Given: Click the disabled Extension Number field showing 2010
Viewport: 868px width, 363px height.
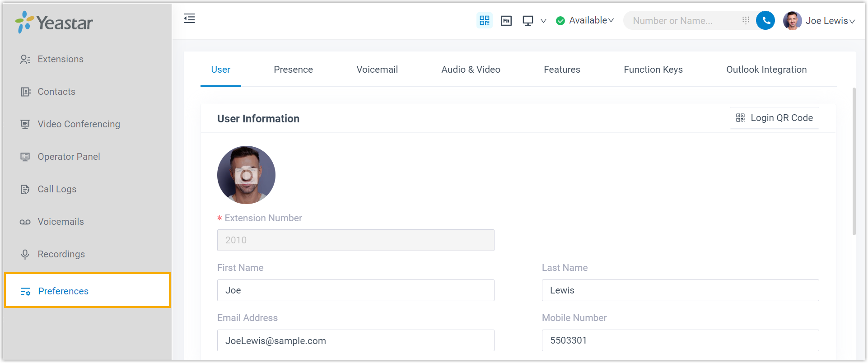Looking at the screenshot, I should point(355,240).
